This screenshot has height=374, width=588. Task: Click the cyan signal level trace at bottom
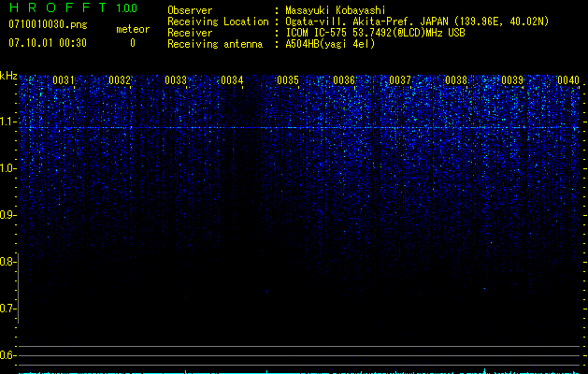[299, 372]
